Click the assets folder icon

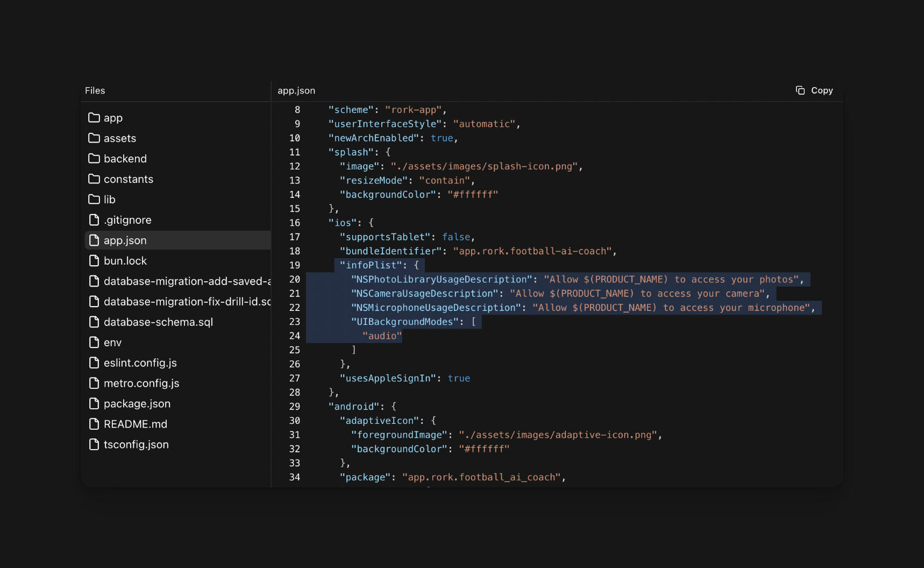click(x=94, y=138)
